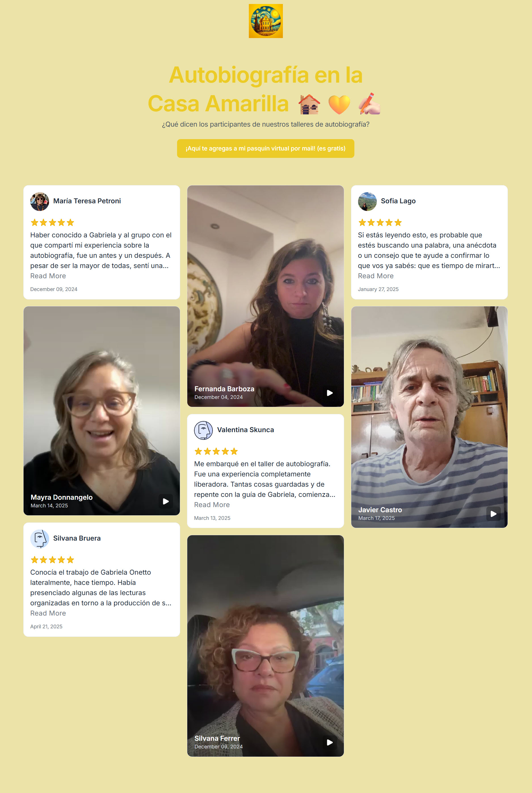This screenshot has height=793, width=532.
Task: Click the yellow pasquín virtual subscribe button
Action: (x=266, y=148)
